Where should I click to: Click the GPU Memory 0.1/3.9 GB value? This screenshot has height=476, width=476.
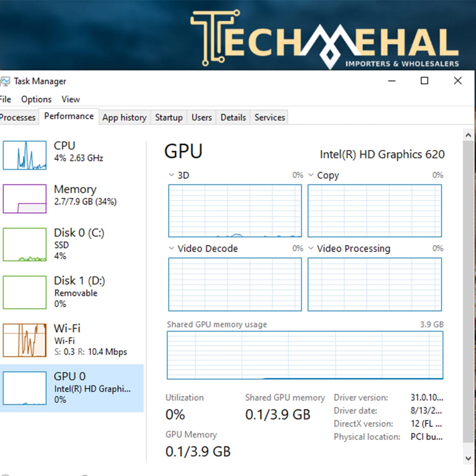[198, 451]
